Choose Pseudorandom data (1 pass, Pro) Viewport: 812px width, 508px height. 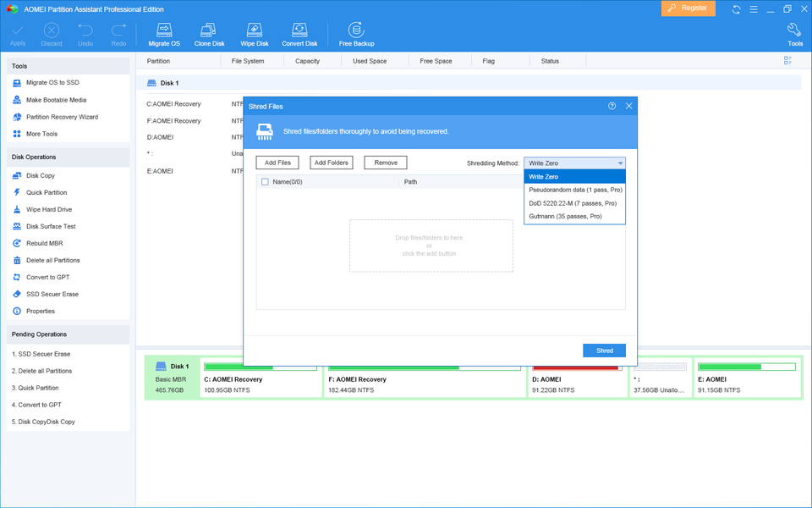(575, 190)
